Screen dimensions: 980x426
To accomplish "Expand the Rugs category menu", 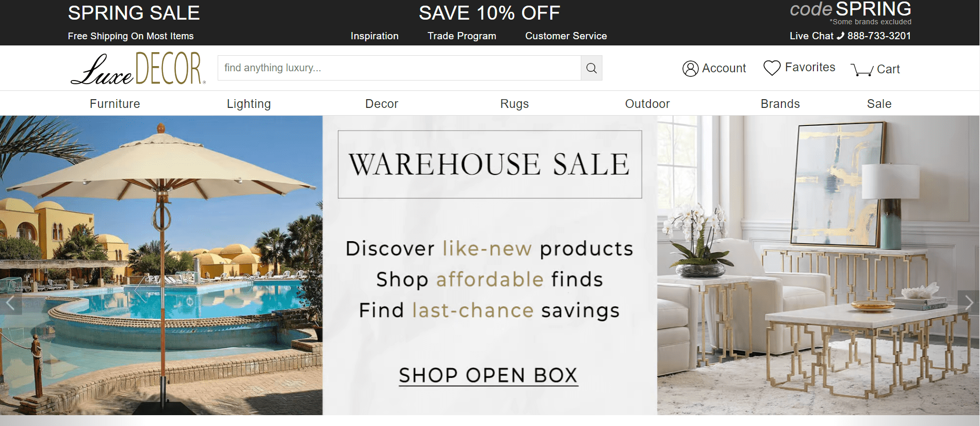I will tap(515, 104).
